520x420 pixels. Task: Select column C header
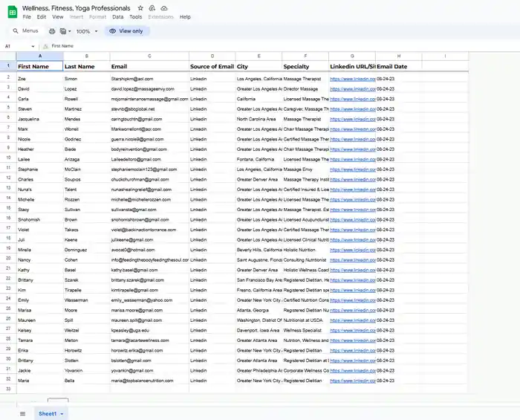[149, 56]
